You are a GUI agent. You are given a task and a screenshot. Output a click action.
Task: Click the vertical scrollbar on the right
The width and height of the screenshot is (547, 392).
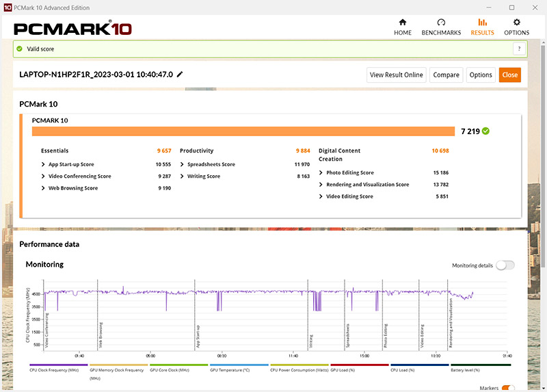543,155
